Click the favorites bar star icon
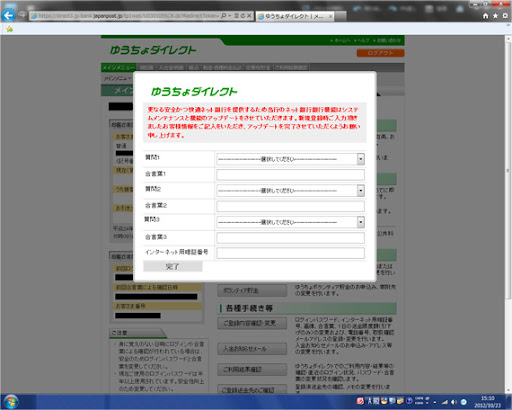Image resolution: width=512 pixels, height=410 pixels. (9, 29)
